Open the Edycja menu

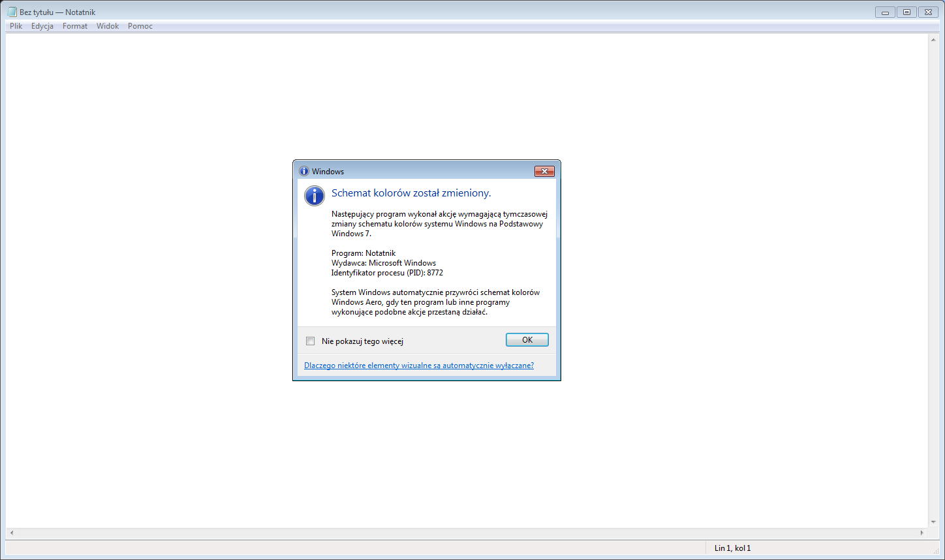point(42,26)
